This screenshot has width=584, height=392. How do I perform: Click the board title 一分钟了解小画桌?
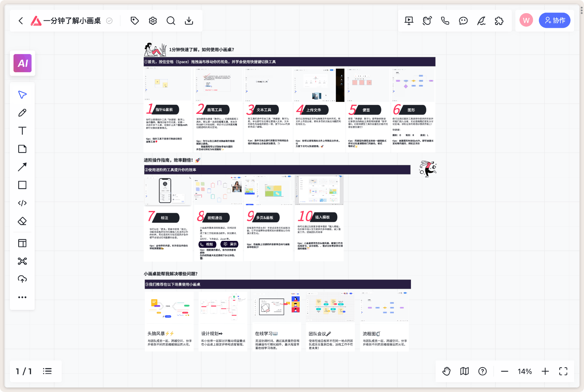[72, 21]
